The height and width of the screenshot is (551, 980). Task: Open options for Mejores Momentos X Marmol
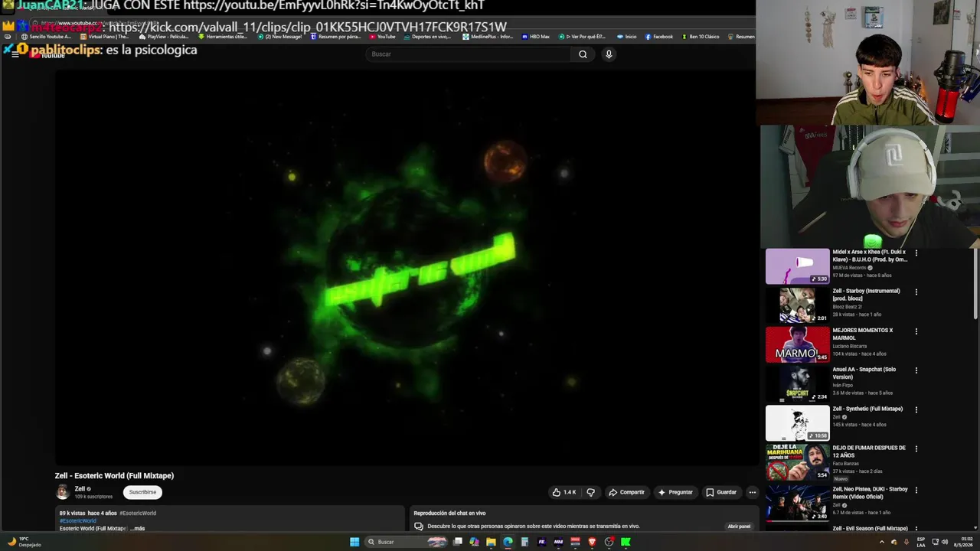click(x=916, y=331)
